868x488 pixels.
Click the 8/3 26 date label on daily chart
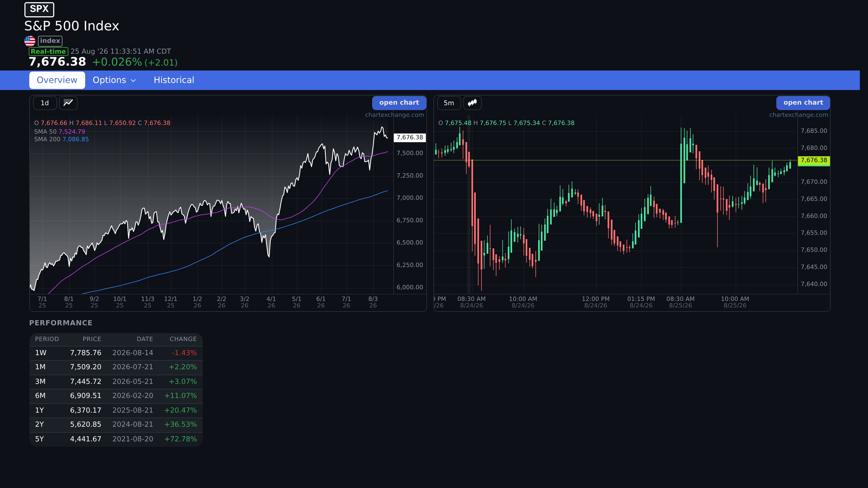(x=373, y=302)
